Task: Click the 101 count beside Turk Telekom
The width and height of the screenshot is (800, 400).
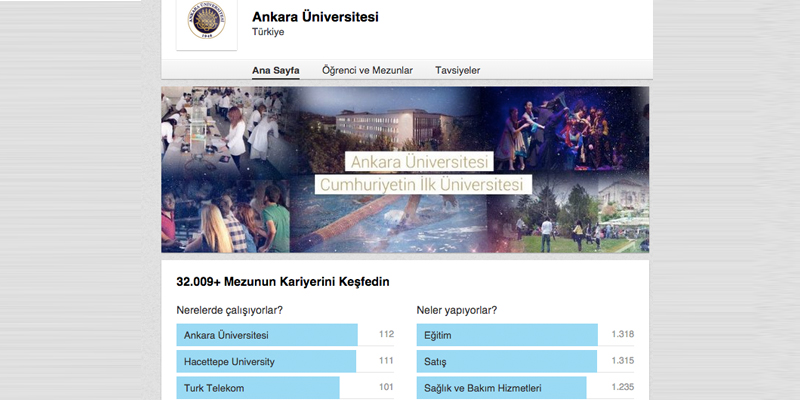Action: (x=386, y=387)
